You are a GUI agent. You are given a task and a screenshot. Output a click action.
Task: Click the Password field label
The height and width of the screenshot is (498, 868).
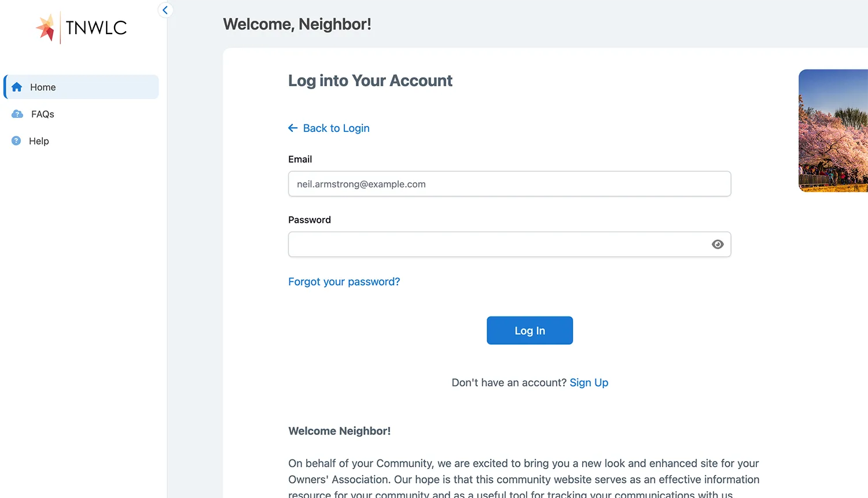309,220
